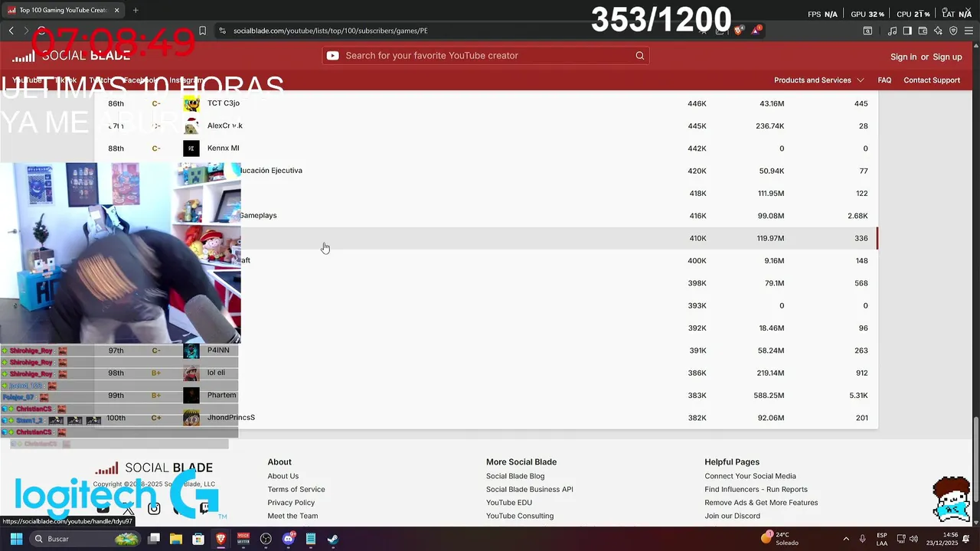
Task: Click the P4INN channel avatar thumbnail
Action: [191, 350]
